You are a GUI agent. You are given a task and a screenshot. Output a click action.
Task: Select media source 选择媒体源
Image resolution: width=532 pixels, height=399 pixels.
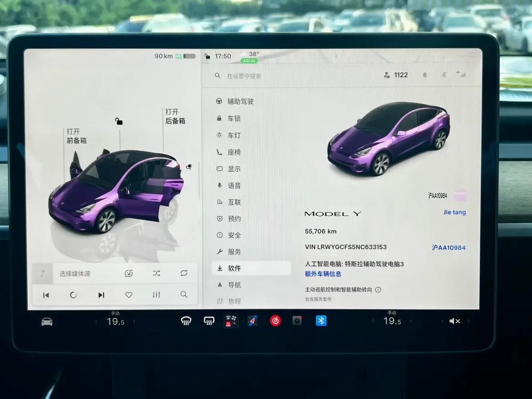tap(75, 274)
